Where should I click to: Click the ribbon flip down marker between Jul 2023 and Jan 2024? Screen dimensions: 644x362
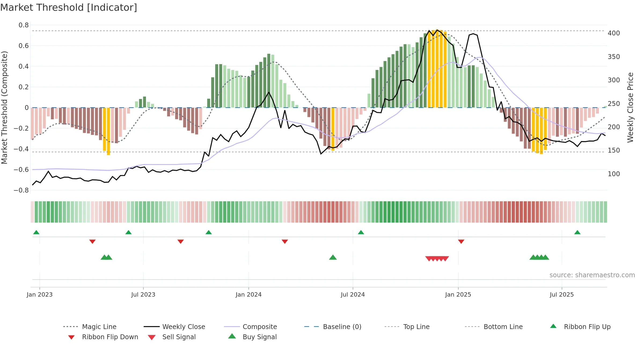coord(181,242)
